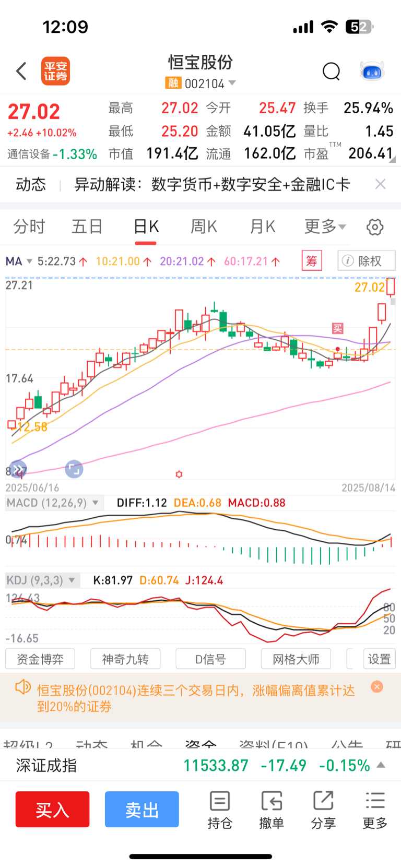Tap current price 27.02

tap(34, 112)
